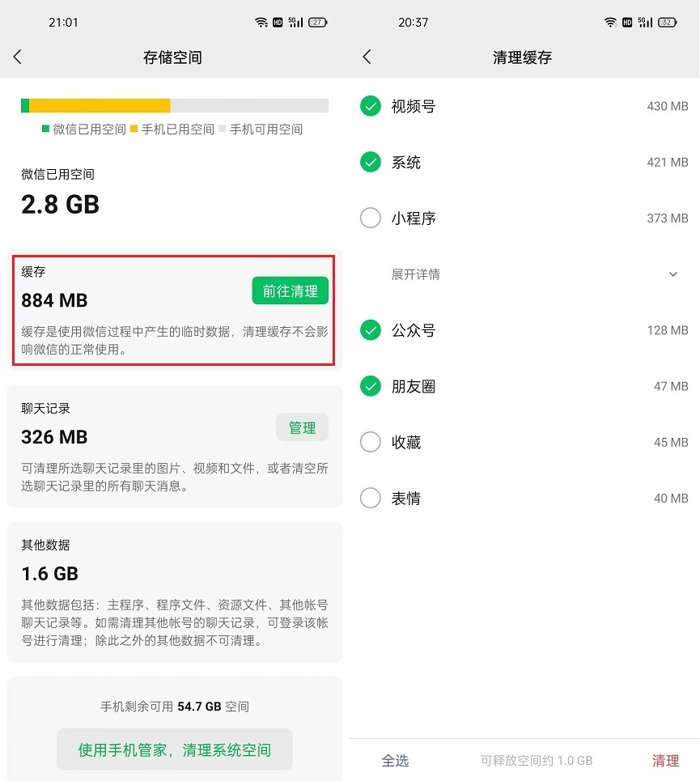This screenshot has width=700, height=781.
Task: Tap the 2.8 GB usage value
Action: tap(60, 204)
